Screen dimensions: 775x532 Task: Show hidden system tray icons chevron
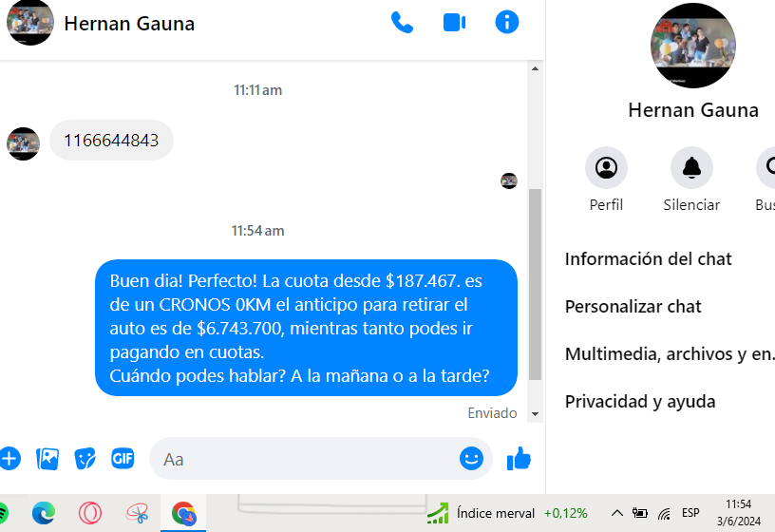tap(616, 513)
